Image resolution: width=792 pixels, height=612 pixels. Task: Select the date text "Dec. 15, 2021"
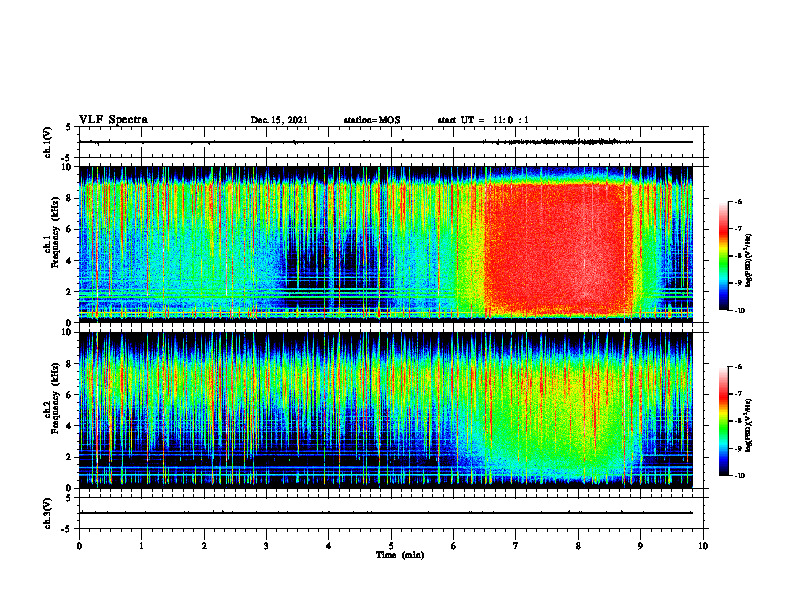[x=279, y=120]
